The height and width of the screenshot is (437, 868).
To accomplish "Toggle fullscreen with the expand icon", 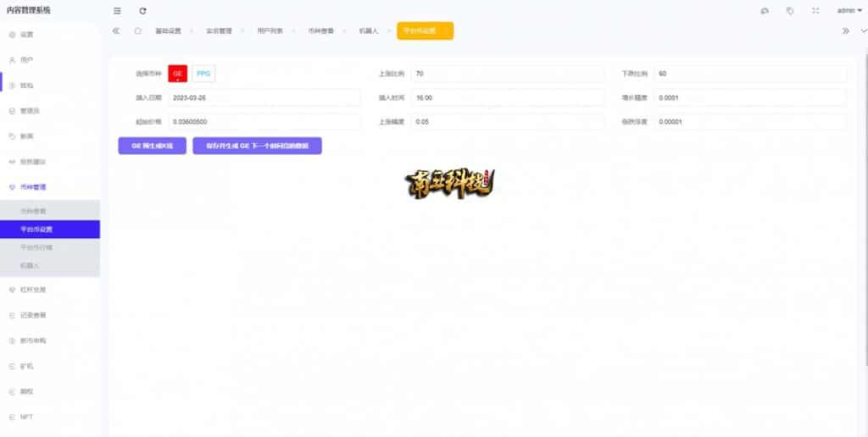I will pos(815,10).
